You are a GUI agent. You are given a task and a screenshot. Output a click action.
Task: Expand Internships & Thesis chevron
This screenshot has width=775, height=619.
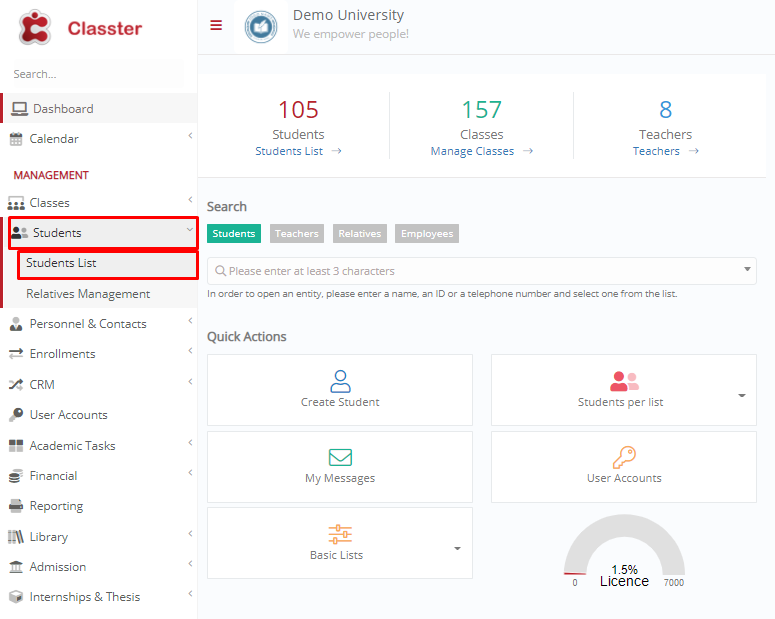coord(190,594)
